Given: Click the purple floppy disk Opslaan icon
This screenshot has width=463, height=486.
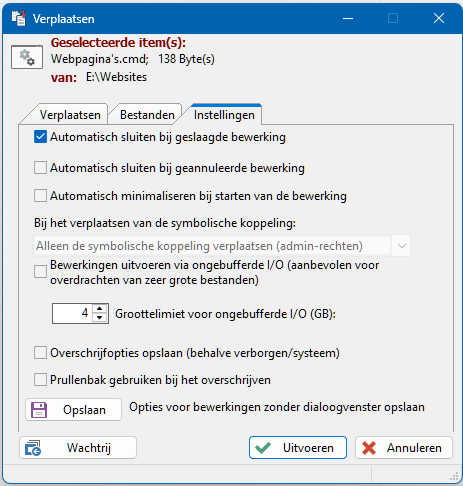Looking at the screenshot, I should click(39, 410).
